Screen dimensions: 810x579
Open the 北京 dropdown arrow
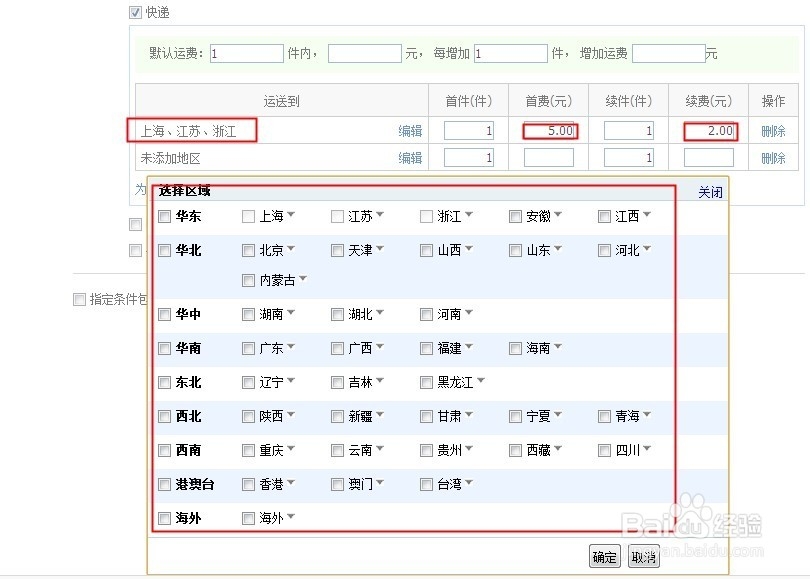tap(289, 250)
